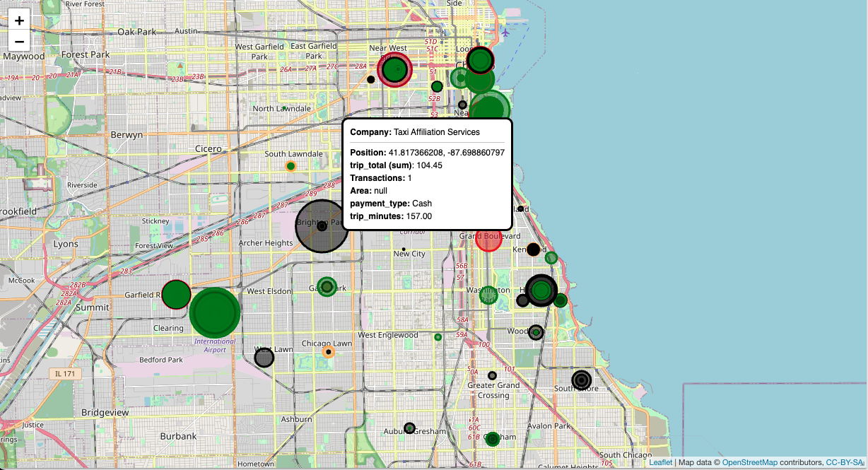This screenshot has width=868, height=470.
Task: Select the small gray circle near Auburn Gresham
Action: pyautogui.click(x=409, y=427)
